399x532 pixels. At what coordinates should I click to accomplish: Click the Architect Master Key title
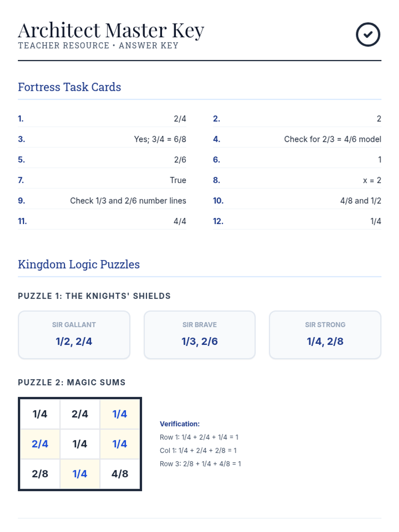point(111,31)
